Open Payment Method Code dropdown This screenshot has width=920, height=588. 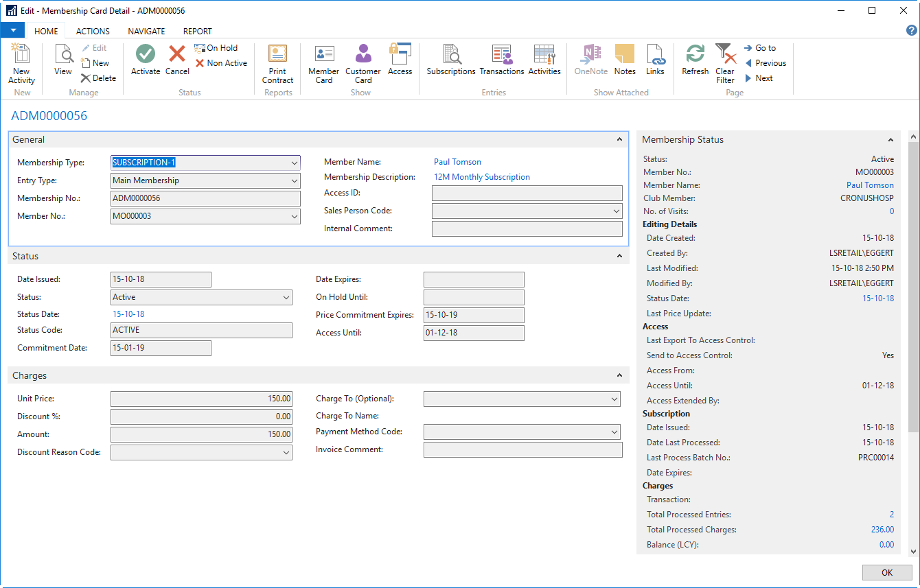pos(614,432)
